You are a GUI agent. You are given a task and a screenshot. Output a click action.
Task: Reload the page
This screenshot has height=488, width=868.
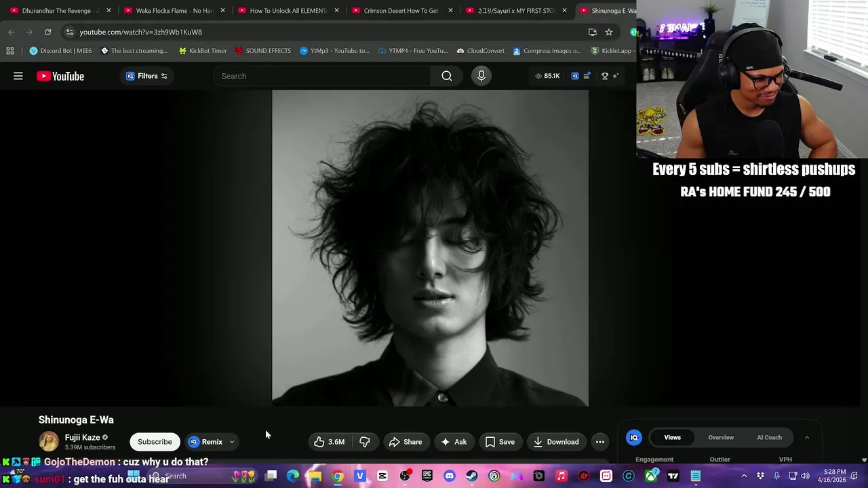pos(47,32)
